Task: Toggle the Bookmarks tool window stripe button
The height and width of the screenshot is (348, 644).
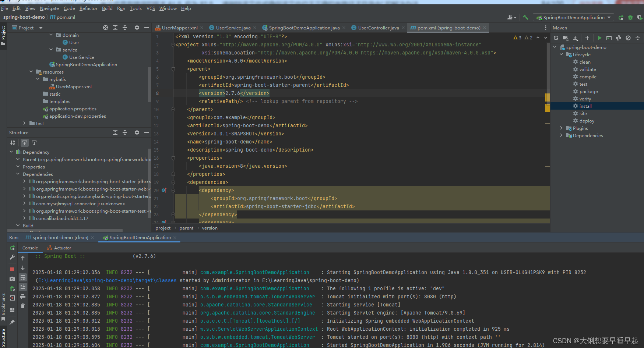Action: 3,307
